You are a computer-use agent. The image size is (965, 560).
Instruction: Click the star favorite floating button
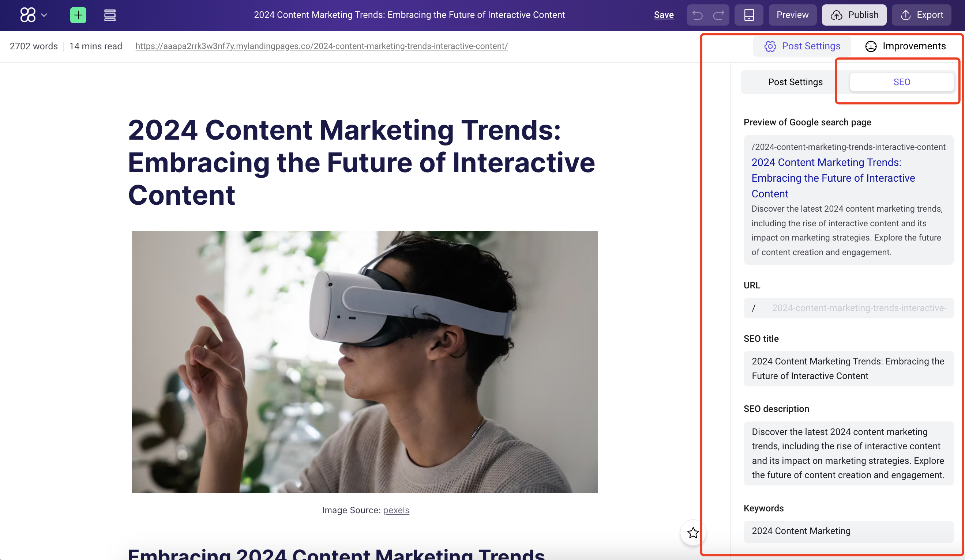(x=693, y=533)
